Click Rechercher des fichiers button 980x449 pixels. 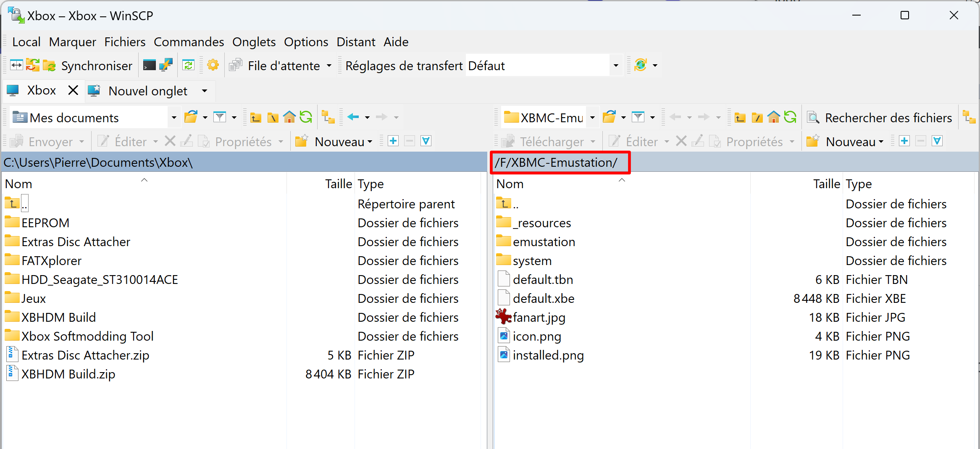pos(880,118)
